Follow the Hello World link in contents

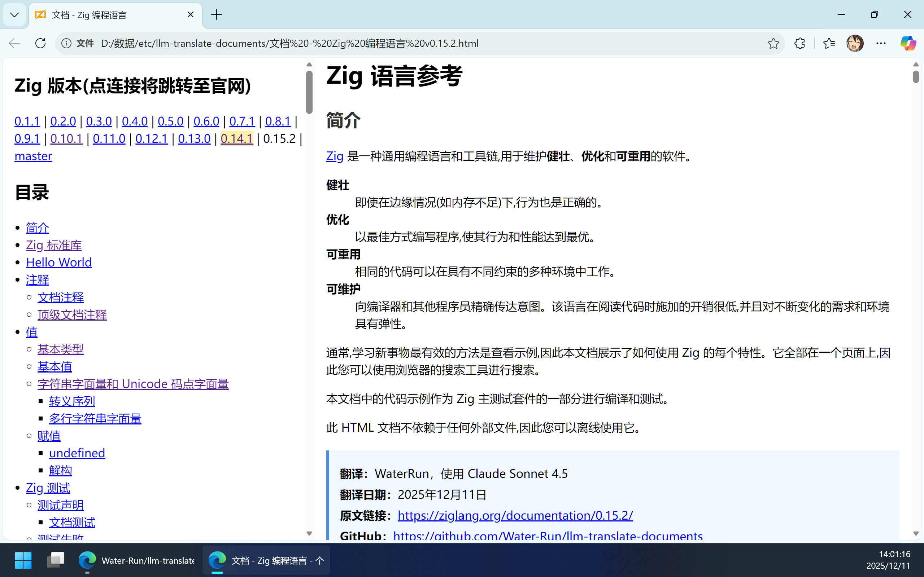coord(58,262)
